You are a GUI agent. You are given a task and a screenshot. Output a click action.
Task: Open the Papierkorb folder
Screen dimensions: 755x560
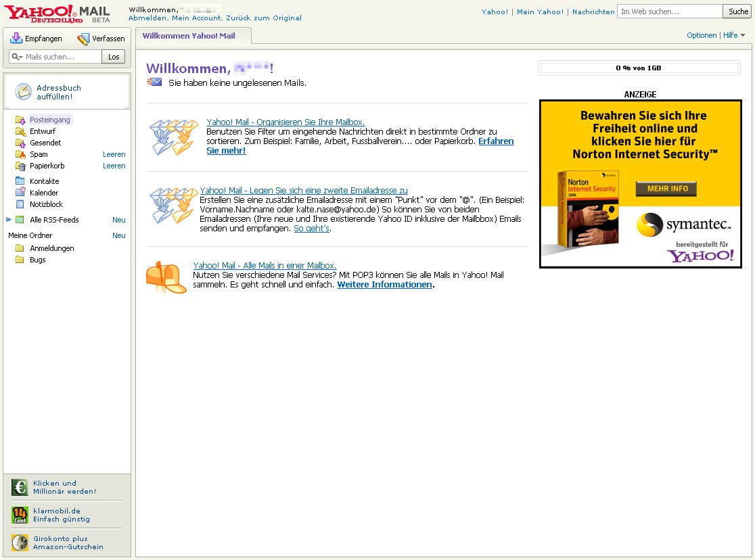click(x=47, y=166)
